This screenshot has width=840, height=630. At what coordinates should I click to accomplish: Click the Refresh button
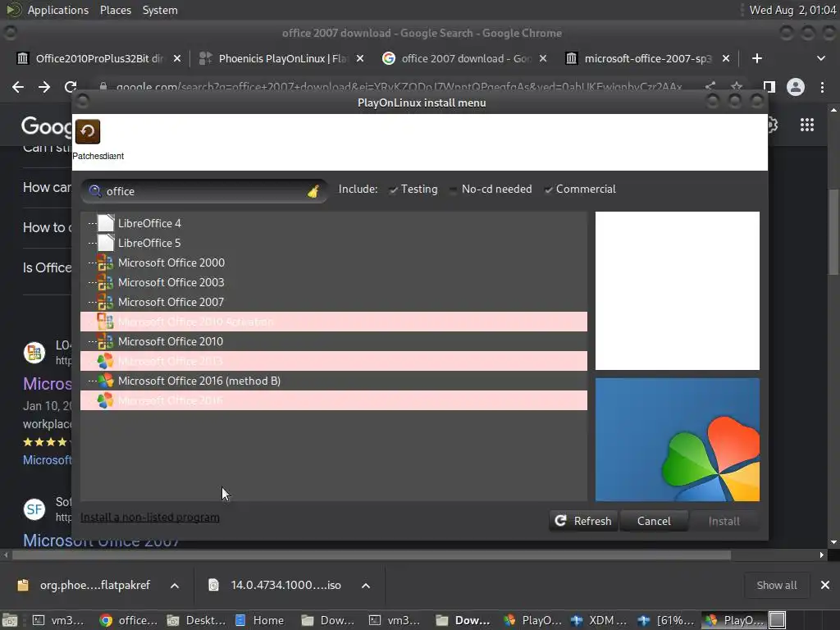click(583, 521)
